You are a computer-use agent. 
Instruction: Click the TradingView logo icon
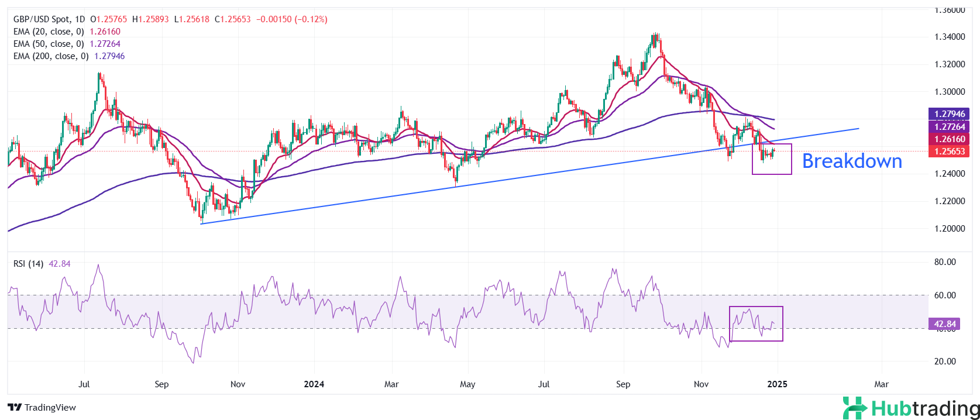coord(15,408)
